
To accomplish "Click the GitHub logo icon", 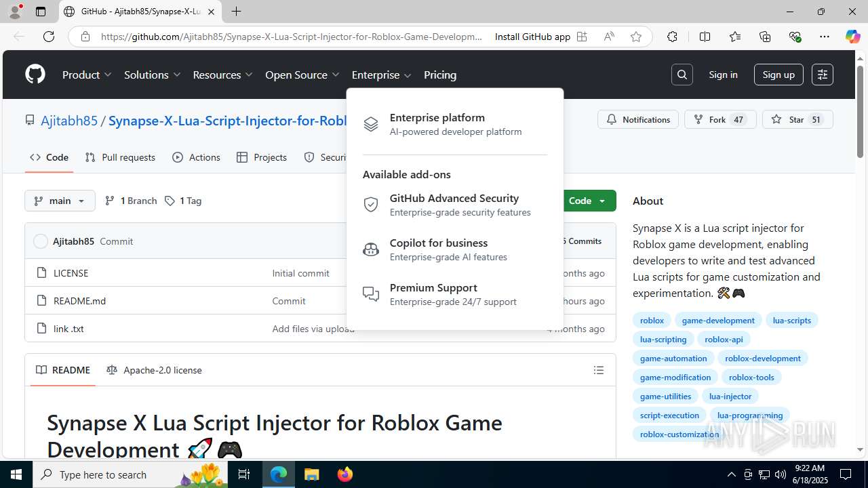I will point(35,75).
